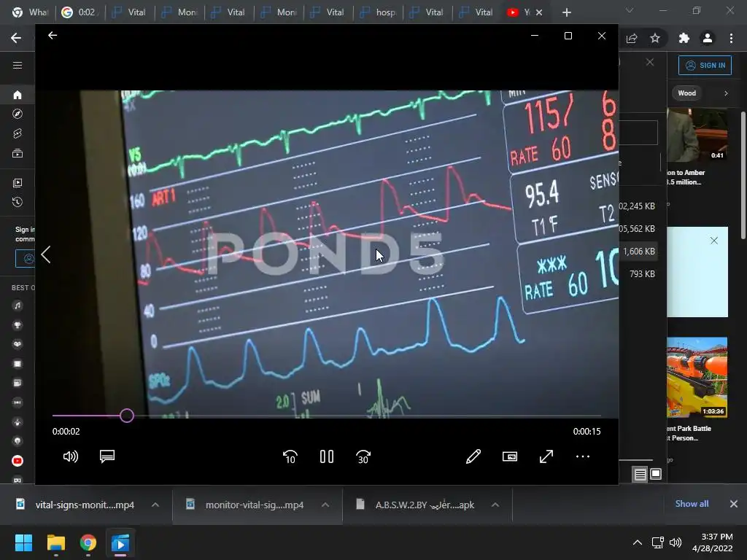The image size is (747, 560).
Task: Open the tab search dropdown chevron
Action: (630, 10)
